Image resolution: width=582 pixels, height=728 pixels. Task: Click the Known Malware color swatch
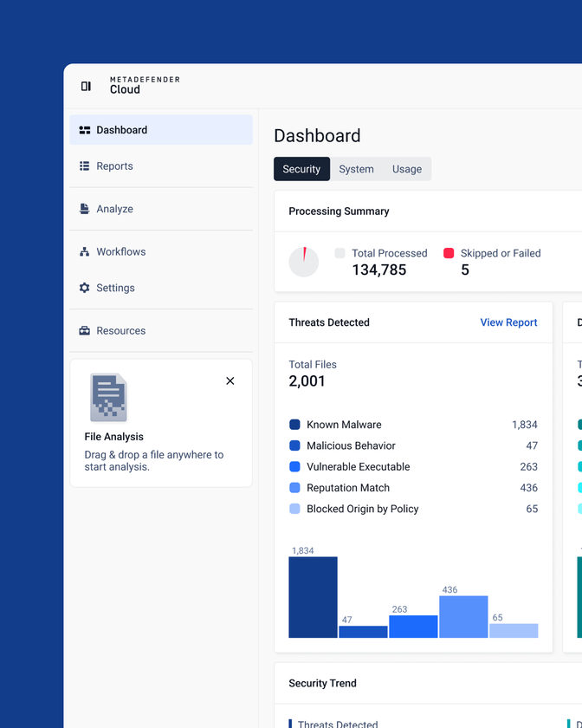pyautogui.click(x=294, y=425)
